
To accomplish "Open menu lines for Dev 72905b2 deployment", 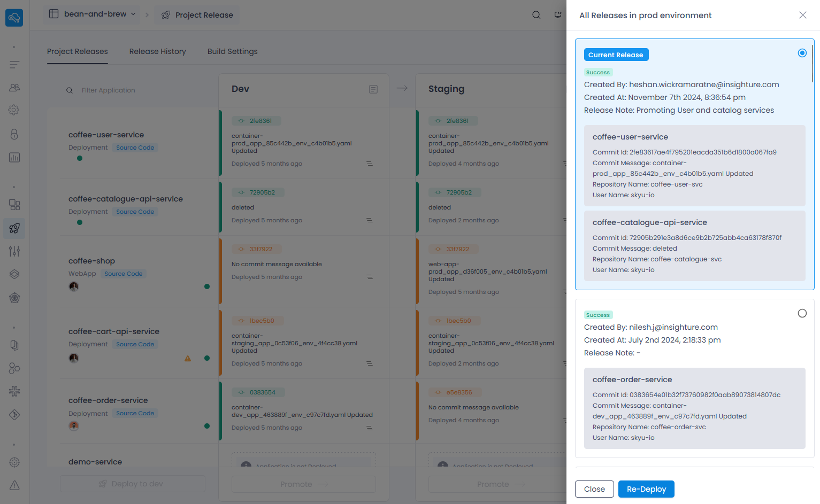I will pos(370,220).
